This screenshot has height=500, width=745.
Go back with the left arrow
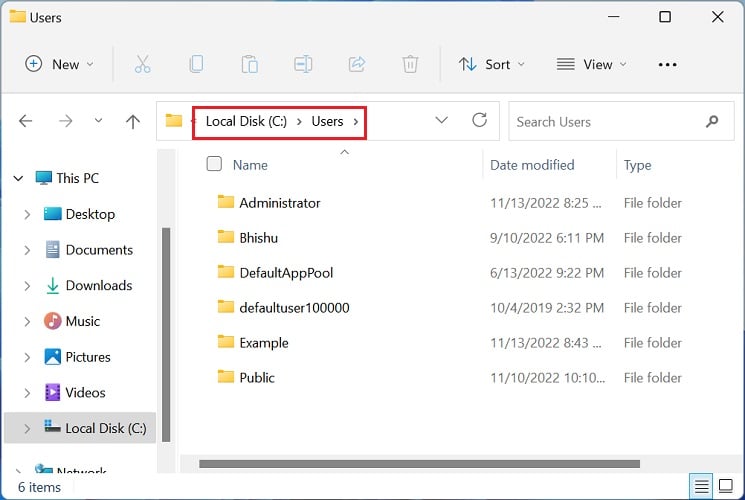point(26,121)
